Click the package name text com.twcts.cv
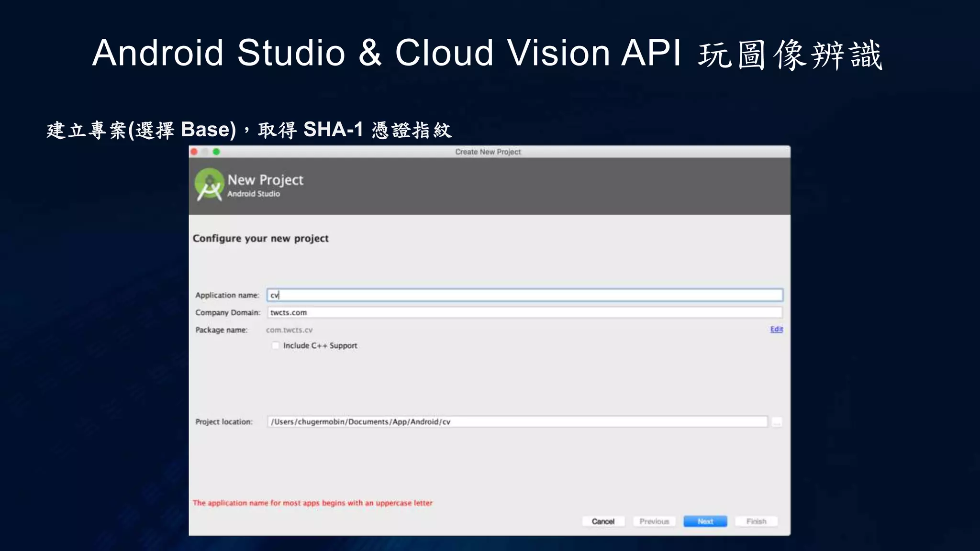Viewport: 980px width, 551px height. point(289,330)
